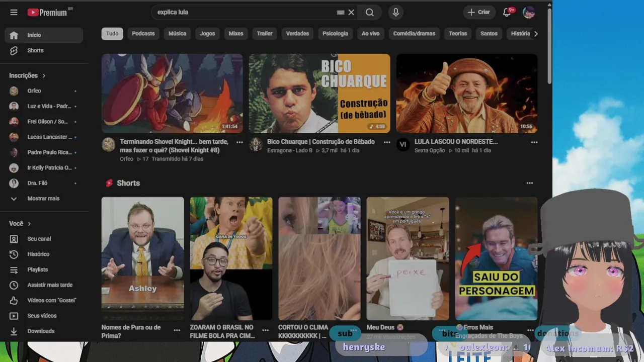Open Ir Kelly Patricia subscription
644x362 pixels.
44,168
